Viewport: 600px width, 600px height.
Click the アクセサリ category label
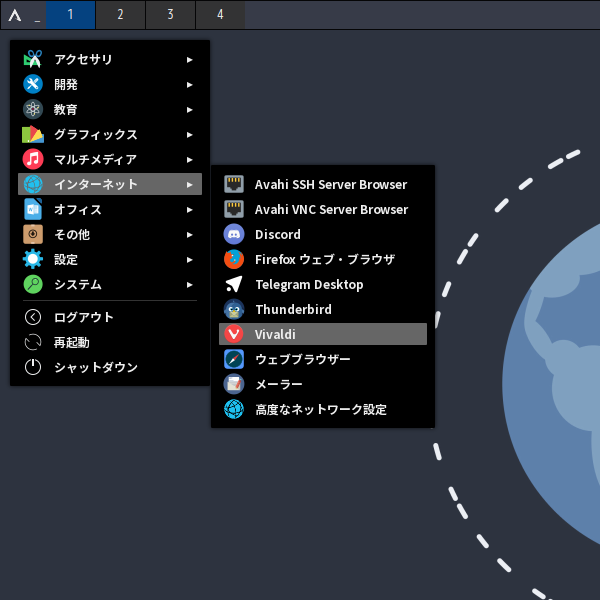coord(83,59)
